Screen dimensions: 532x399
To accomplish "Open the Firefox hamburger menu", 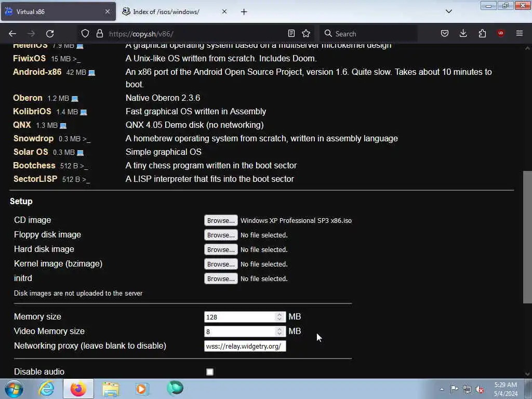I will (520, 33).
